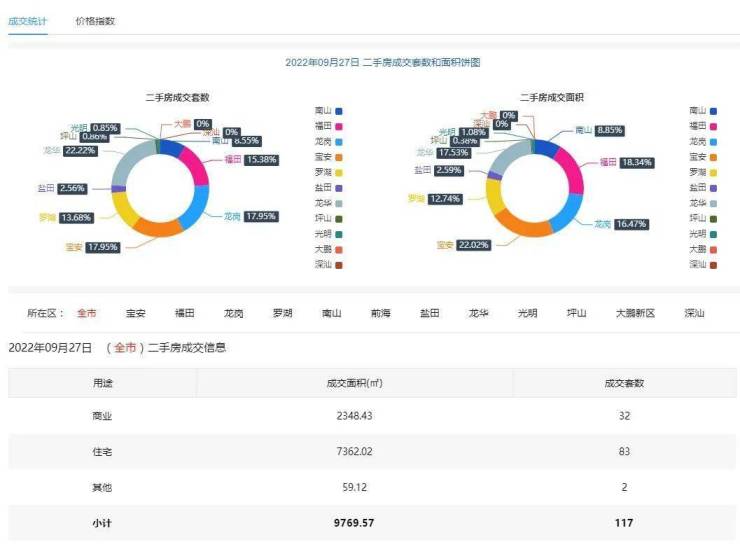Image resolution: width=740 pixels, height=549 pixels.
Task: Switch to the 价格指数 tab
Action: [95, 21]
